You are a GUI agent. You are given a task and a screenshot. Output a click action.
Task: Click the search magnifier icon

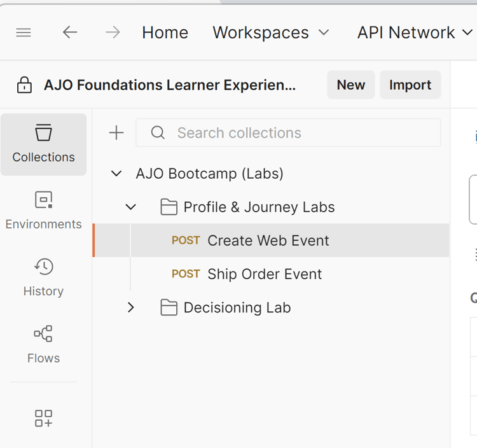click(x=158, y=133)
